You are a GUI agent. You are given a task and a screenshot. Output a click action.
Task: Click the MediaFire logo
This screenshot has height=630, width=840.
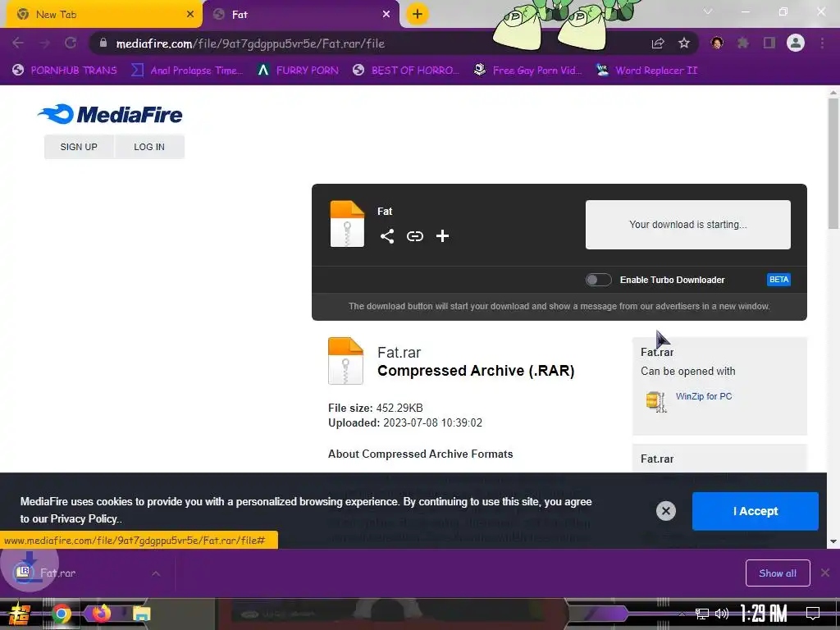(x=111, y=114)
